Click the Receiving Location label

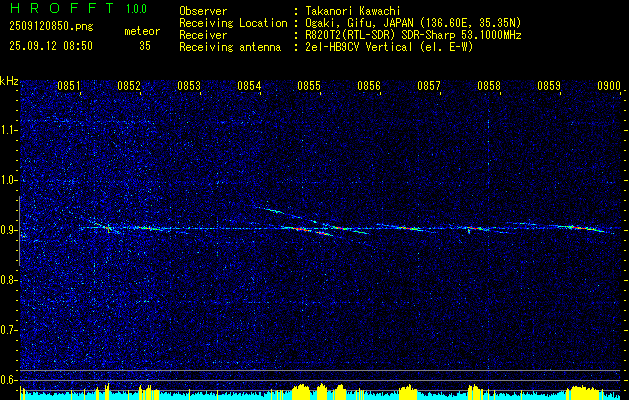coord(233,23)
